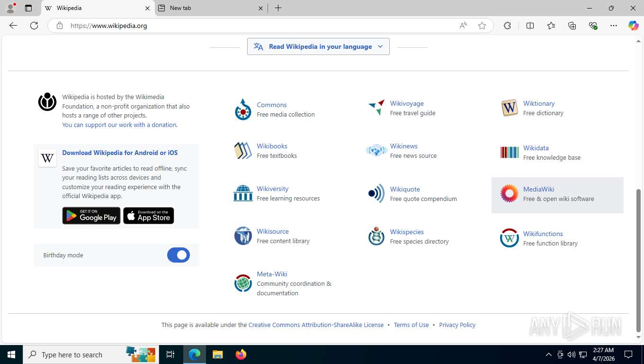Open the Wiktionary logo icon
This screenshot has height=364, width=644.
click(x=510, y=108)
